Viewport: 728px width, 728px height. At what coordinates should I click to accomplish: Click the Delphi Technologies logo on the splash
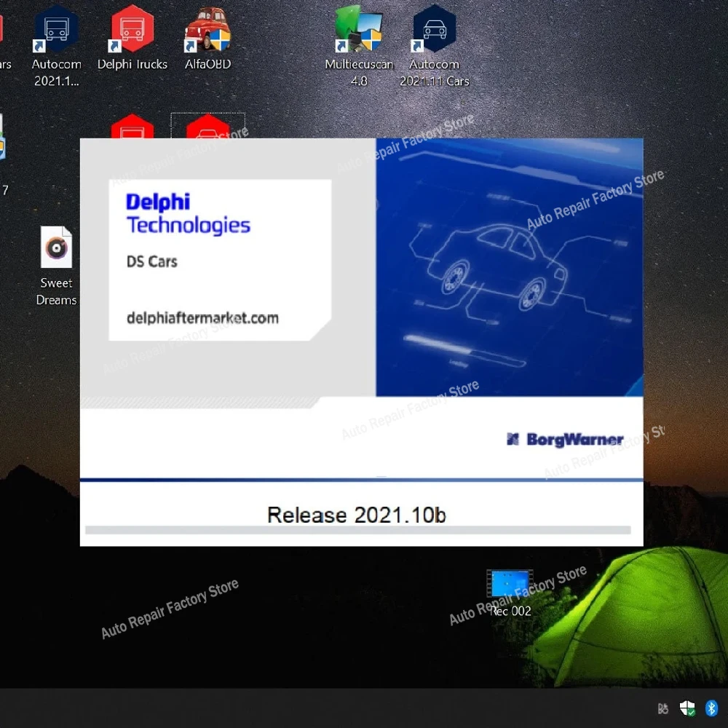pyautogui.click(x=188, y=213)
